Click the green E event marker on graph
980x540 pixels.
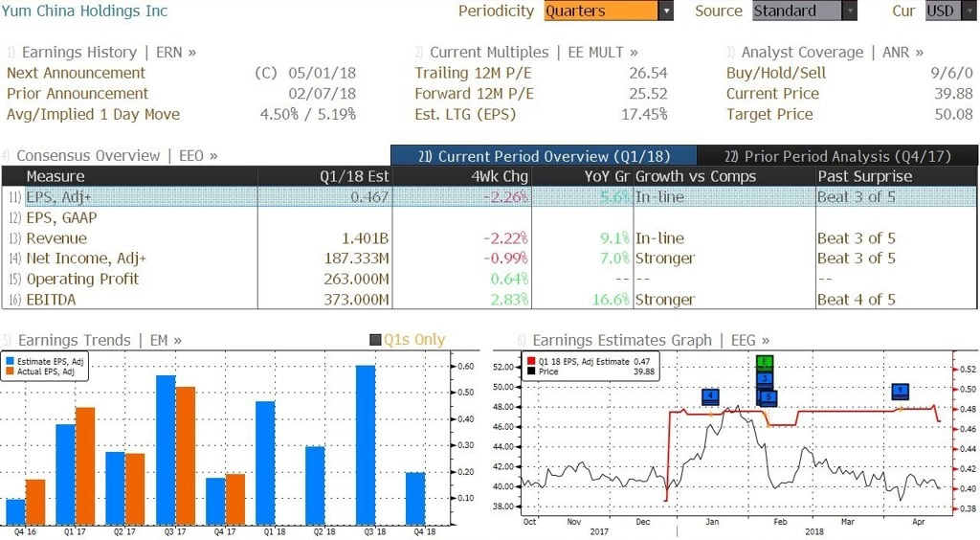point(765,362)
